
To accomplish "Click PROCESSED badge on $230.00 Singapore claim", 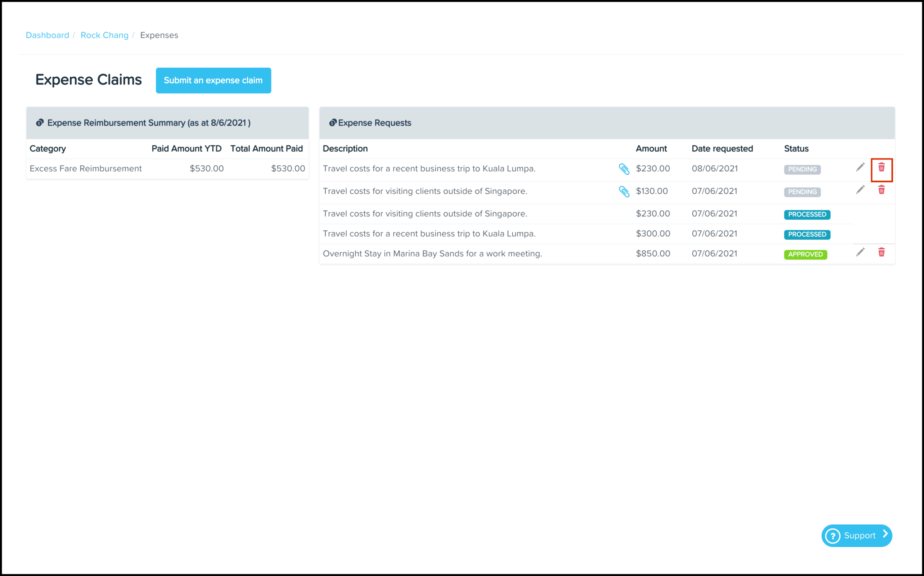I will [807, 215].
